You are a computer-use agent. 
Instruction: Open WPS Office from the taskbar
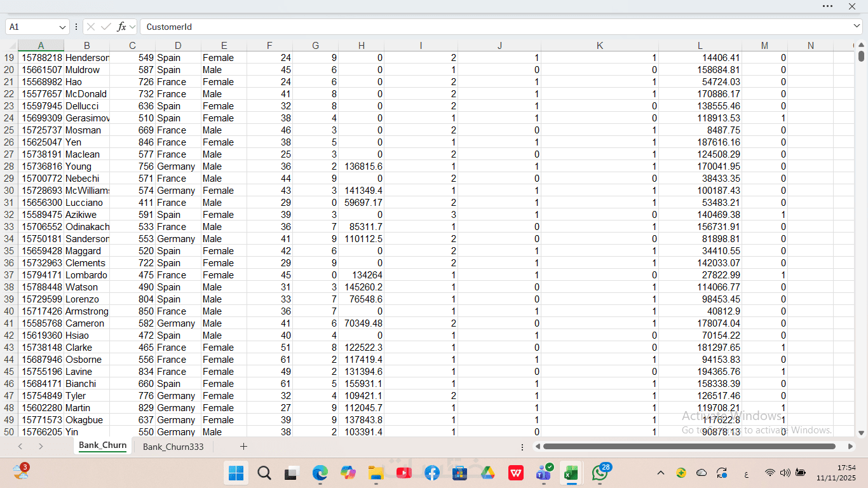point(515,473)
